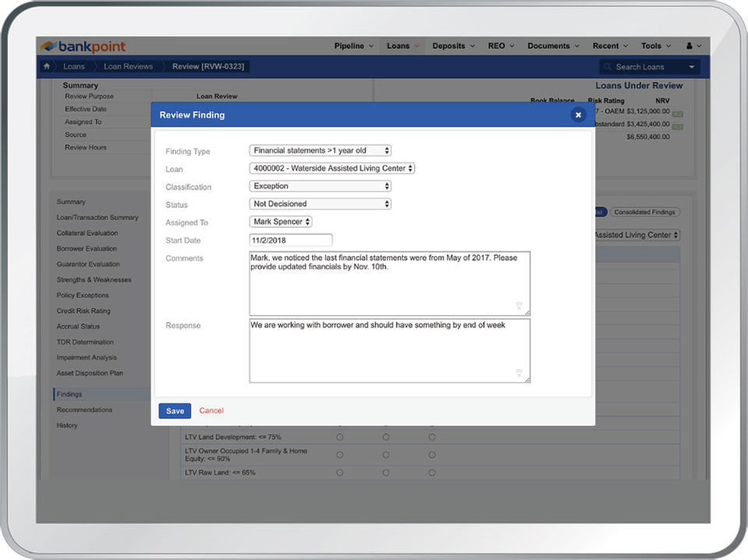Click the $6,550,400.00 total value
Image resolution: width=748 pixels, height=560 pixels.
coord(647,137)
